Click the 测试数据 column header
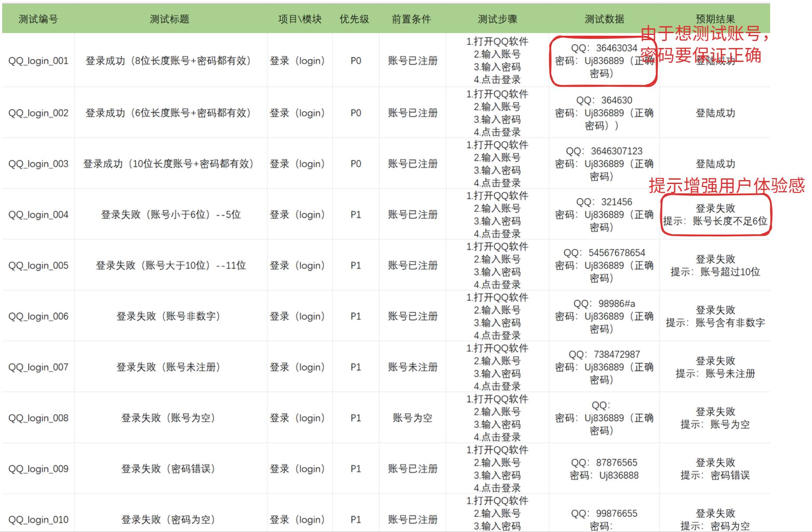 [604, 19]
